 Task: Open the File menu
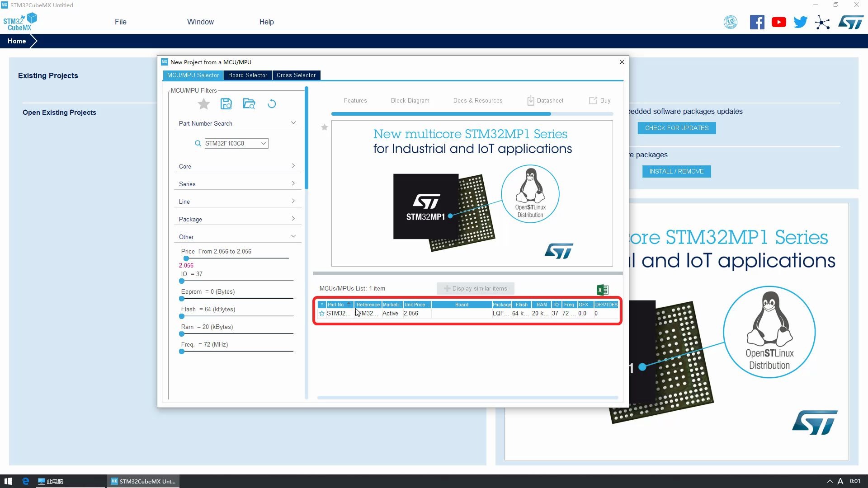point(121,22)
